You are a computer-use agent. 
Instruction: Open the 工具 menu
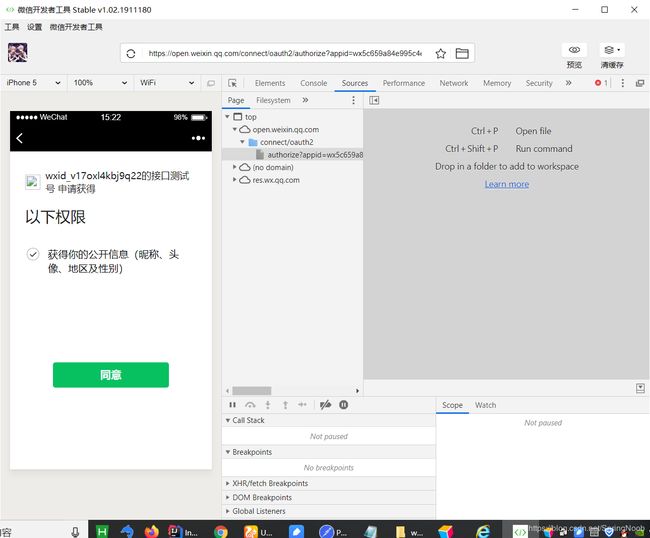pyautogui.click(x=12, y=27)
